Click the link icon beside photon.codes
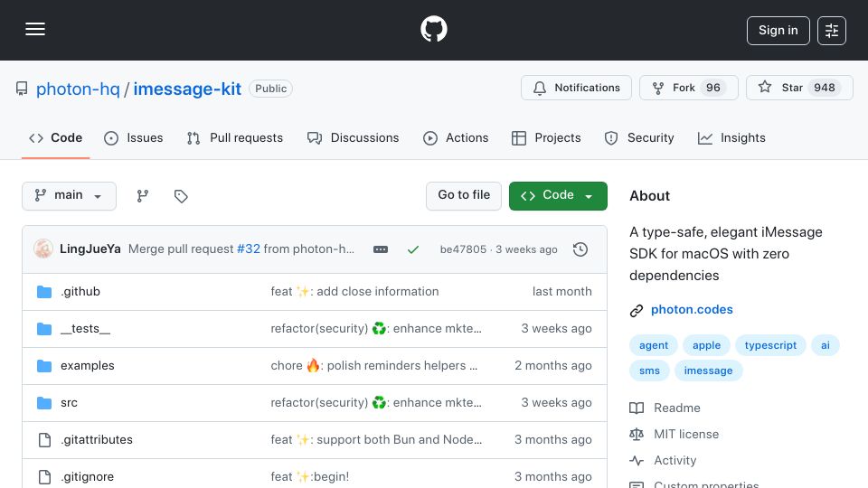 click(x=637, y=310)
